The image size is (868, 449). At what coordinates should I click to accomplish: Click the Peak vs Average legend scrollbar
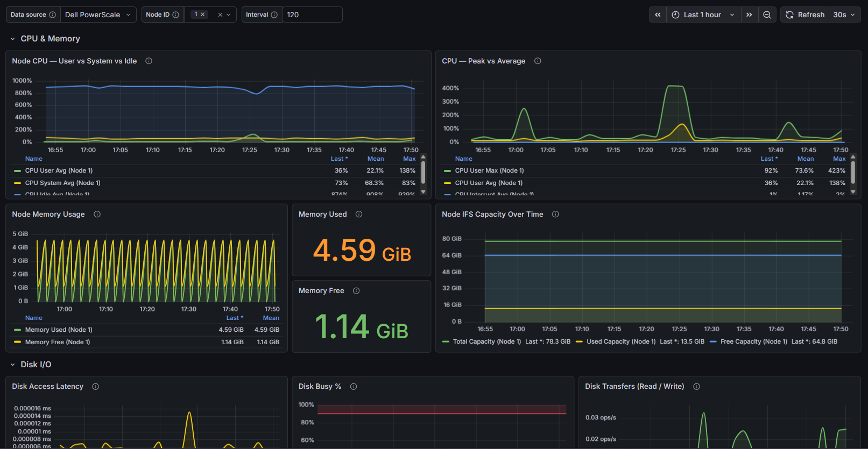pyautogui.click(x=853, y=173)
